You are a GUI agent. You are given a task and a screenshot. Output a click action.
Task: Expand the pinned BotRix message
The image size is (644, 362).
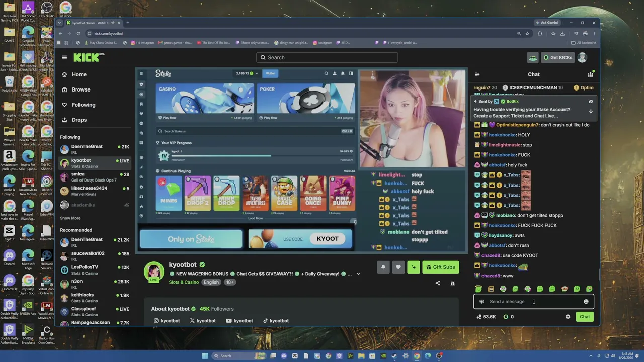coord(591,111)
